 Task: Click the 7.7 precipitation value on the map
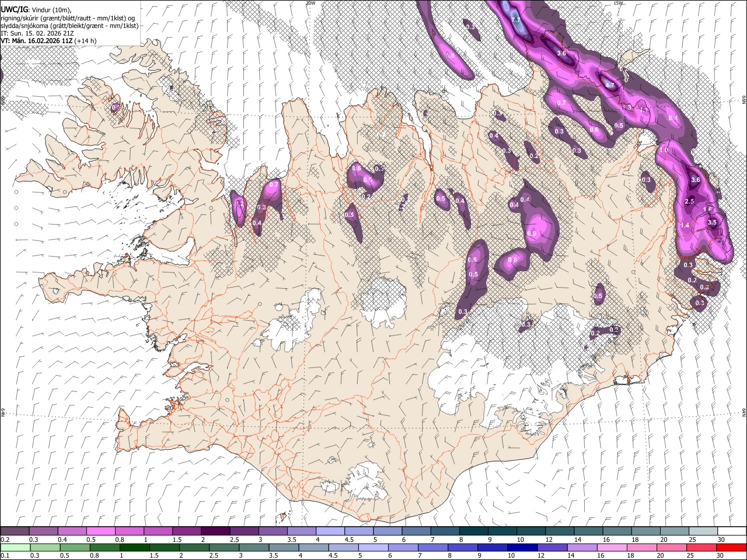tap(516, 19)
